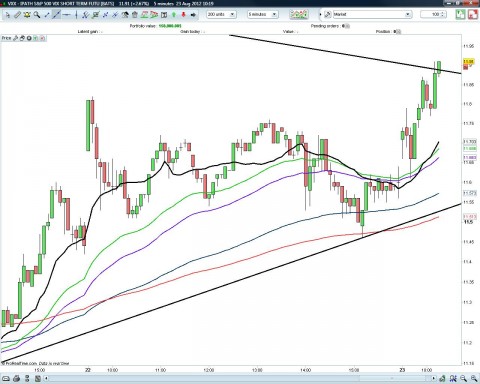
Task: Open the 5 minutes timeframe dropdown
Action: [x=263, y=14]
